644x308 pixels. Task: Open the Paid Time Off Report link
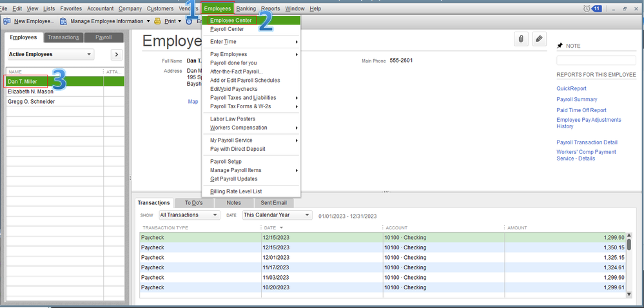coord(581,110)
